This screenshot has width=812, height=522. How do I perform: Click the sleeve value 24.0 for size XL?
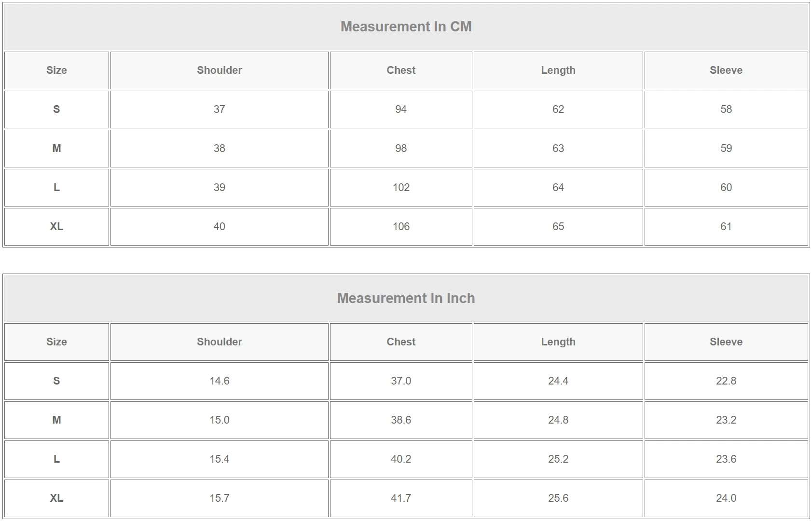point(726,498)
